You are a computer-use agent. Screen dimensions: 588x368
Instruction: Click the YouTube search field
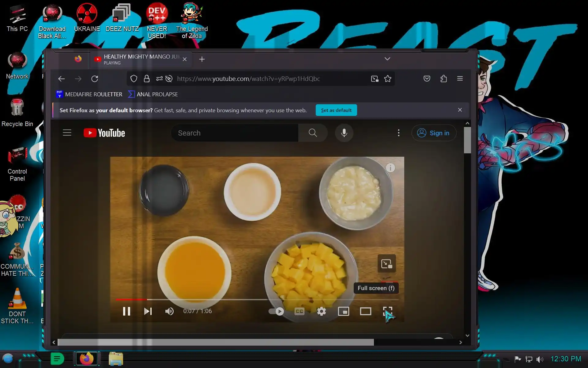pyautogui.click(x=234, y=133)
